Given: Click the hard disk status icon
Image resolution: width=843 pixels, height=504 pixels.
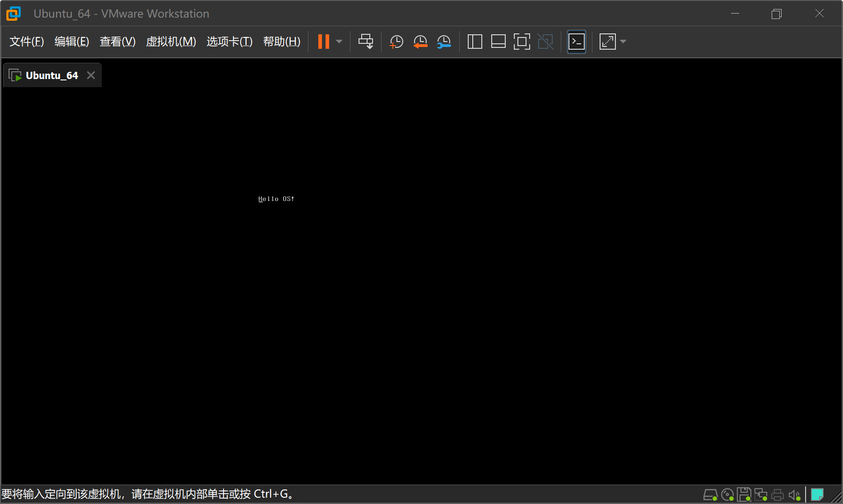Looking at the screenshot, I should [710, 495].
